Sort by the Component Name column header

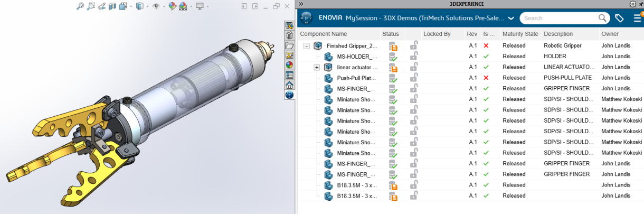click(324, 34)
